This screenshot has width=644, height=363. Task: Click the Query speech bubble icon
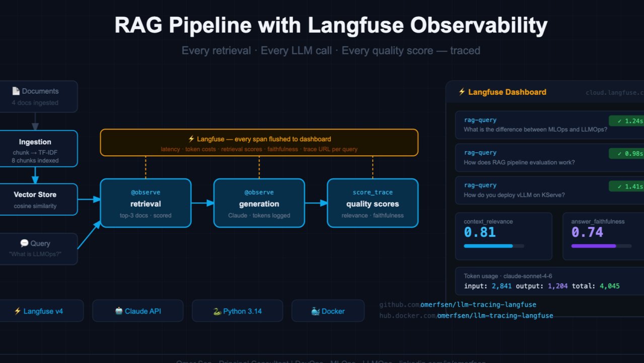tap(24, 244)
